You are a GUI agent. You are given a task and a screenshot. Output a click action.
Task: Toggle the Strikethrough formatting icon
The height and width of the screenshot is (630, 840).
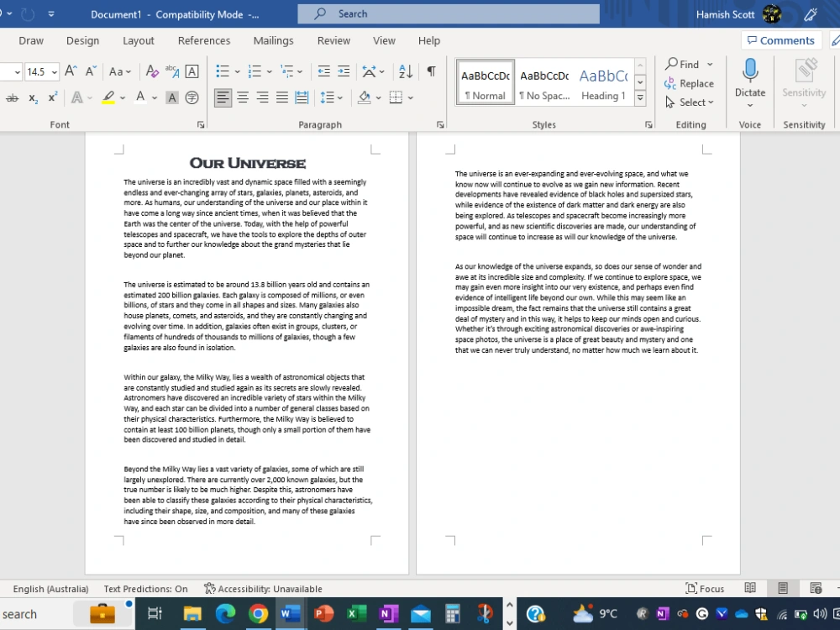pos(12,98)
